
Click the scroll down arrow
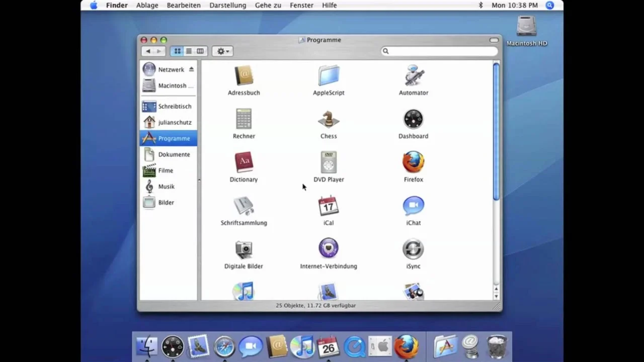(496, 296)
